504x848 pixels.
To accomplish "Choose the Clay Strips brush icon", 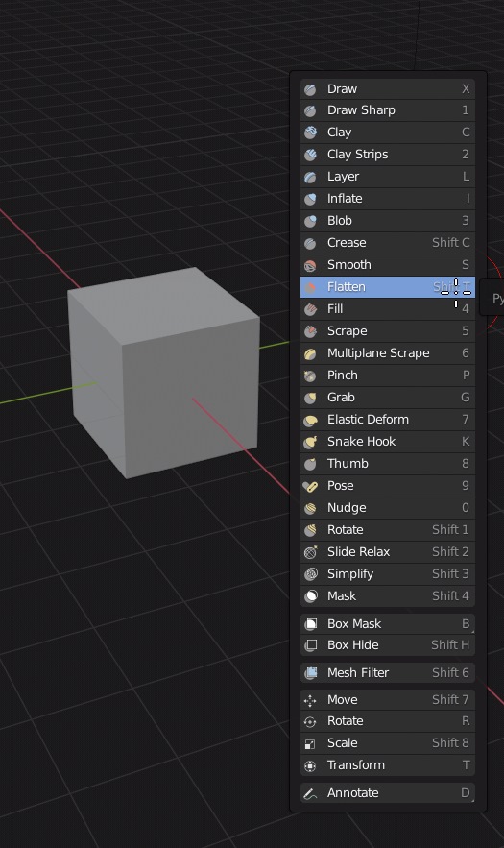I will pos(310,155).
